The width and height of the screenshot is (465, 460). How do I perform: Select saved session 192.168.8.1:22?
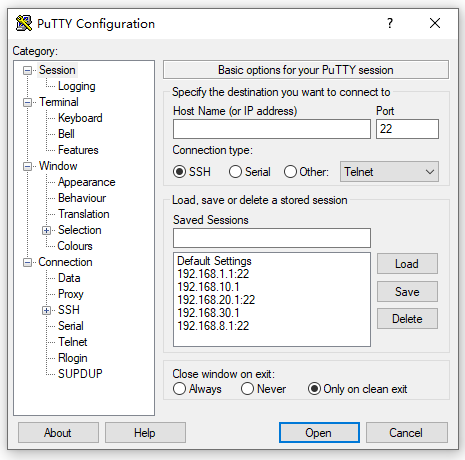coord(213,326)
